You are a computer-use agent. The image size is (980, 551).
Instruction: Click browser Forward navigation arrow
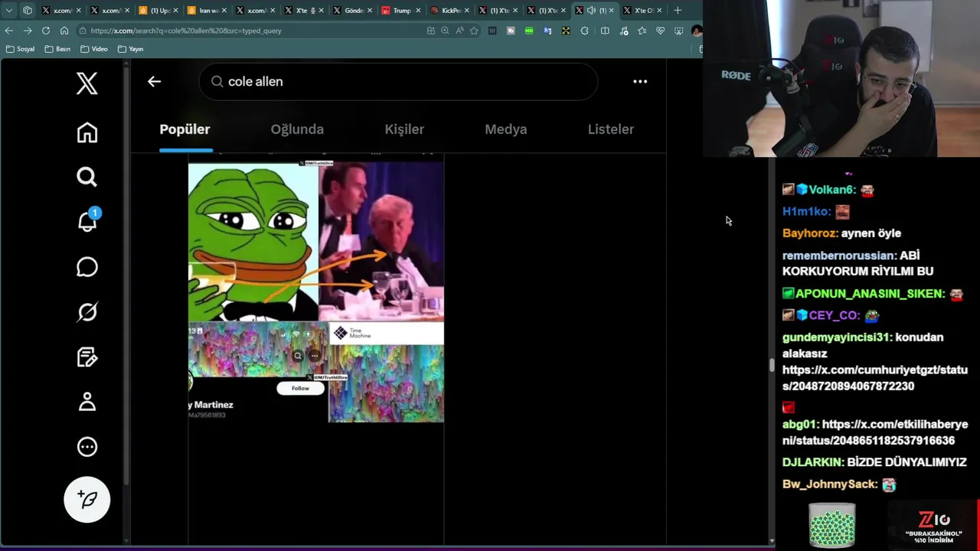click(27, 31)
